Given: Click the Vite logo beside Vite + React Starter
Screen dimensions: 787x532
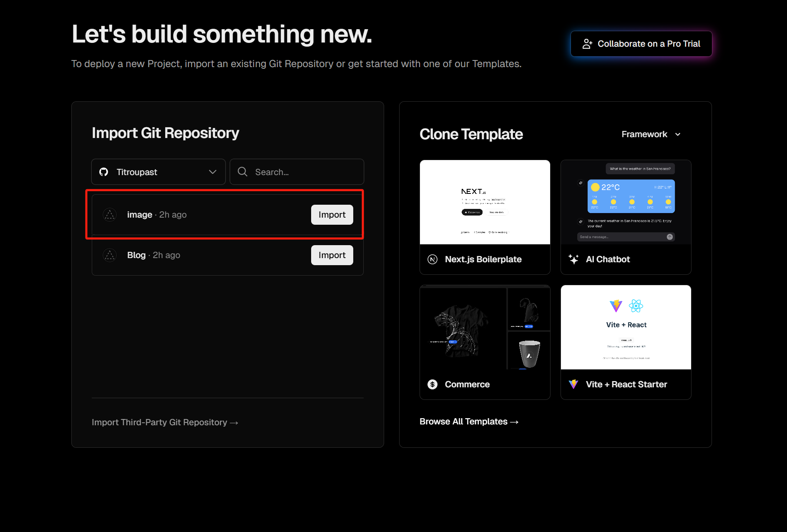Looking at the screenshot, I should tap(573, 384).
